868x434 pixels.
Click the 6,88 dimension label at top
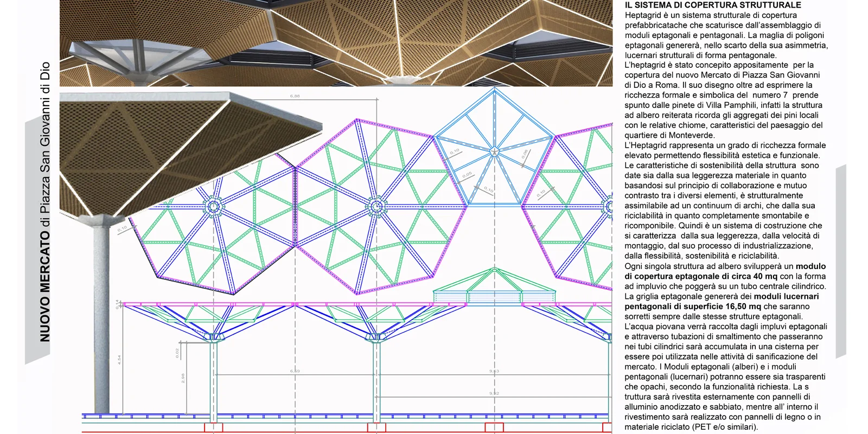(x=295, y=96)
